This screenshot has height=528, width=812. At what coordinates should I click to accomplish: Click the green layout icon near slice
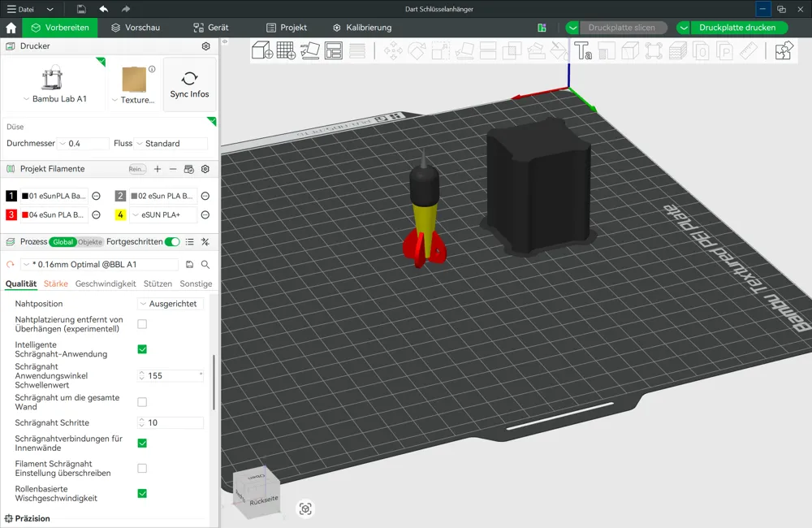pos(542,28)
